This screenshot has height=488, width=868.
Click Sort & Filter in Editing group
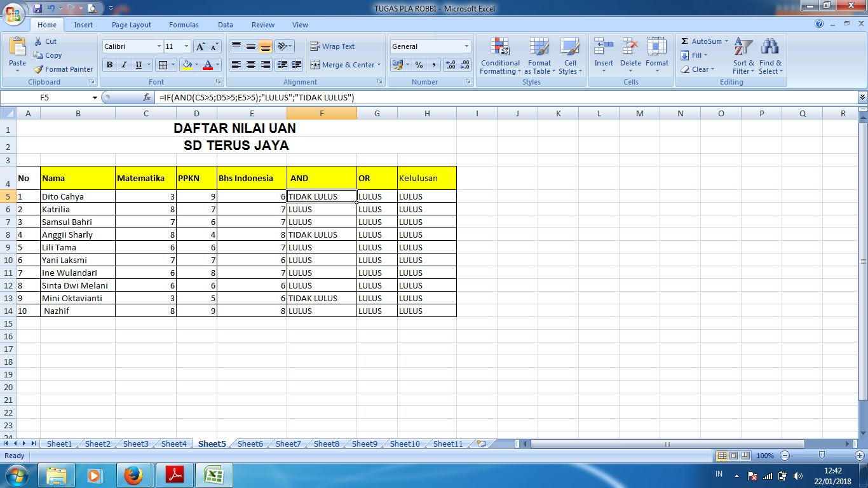coord(742,56)
